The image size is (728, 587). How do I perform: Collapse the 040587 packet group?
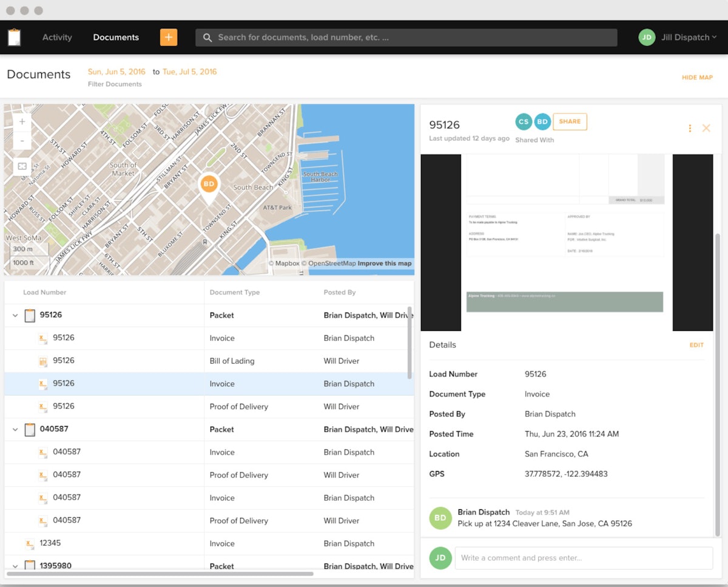15,429
